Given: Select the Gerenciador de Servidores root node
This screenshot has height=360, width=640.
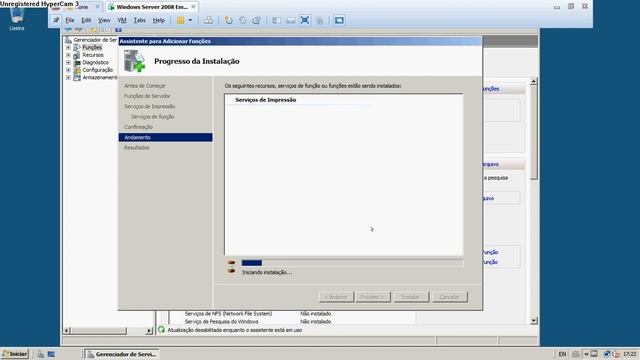Looking at the screenshot, I should tap(95, 40).
